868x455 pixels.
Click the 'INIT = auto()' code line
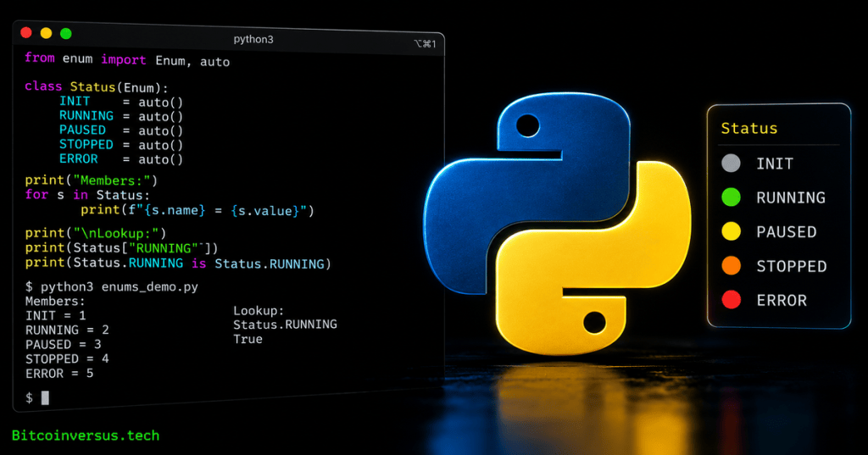pos(121,102)
